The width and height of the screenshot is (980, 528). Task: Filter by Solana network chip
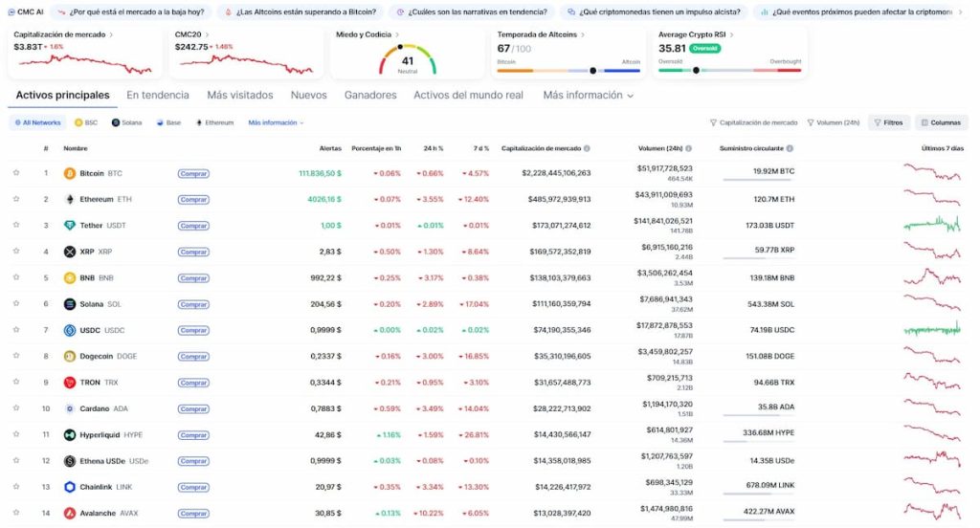127,122
